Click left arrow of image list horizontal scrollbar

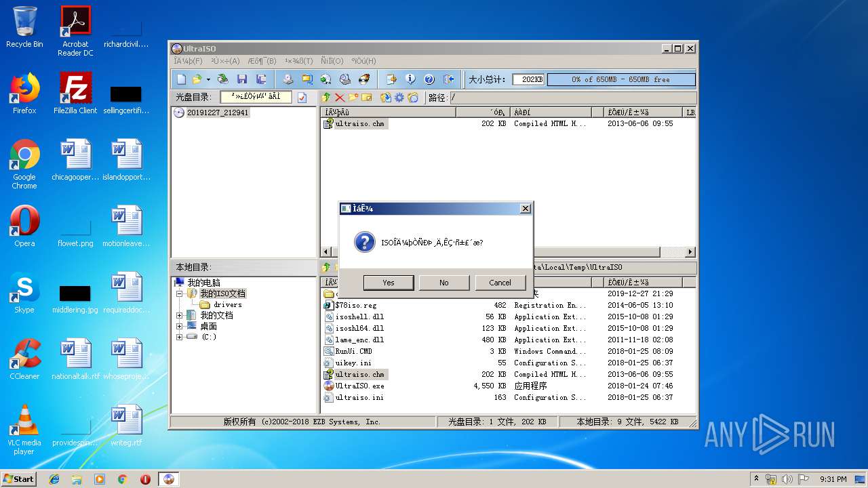[326, 252]
